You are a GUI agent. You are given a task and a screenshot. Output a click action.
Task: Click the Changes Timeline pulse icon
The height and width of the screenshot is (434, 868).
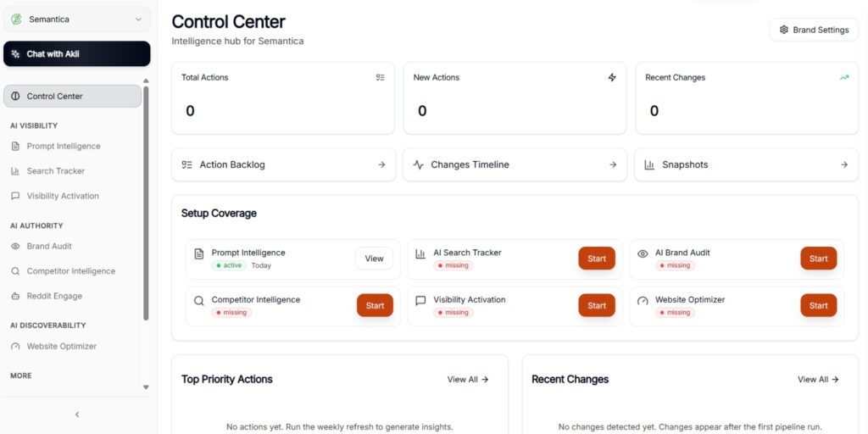419,165
